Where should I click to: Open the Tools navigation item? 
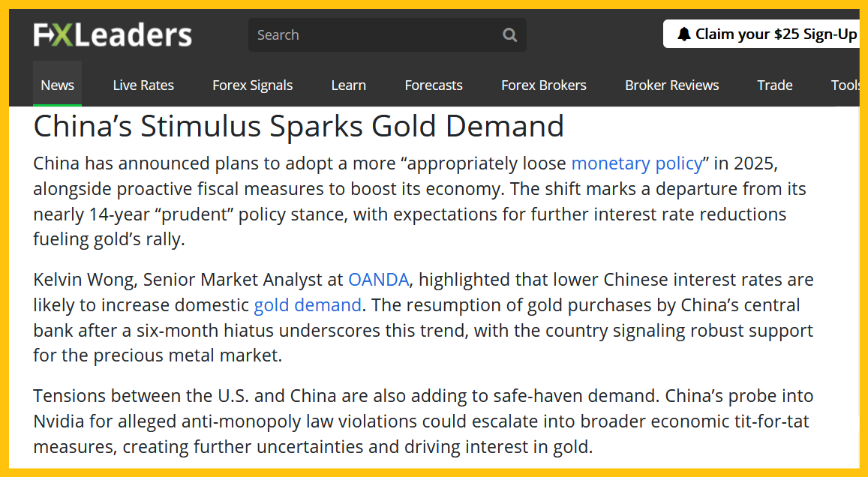[845, 85]
